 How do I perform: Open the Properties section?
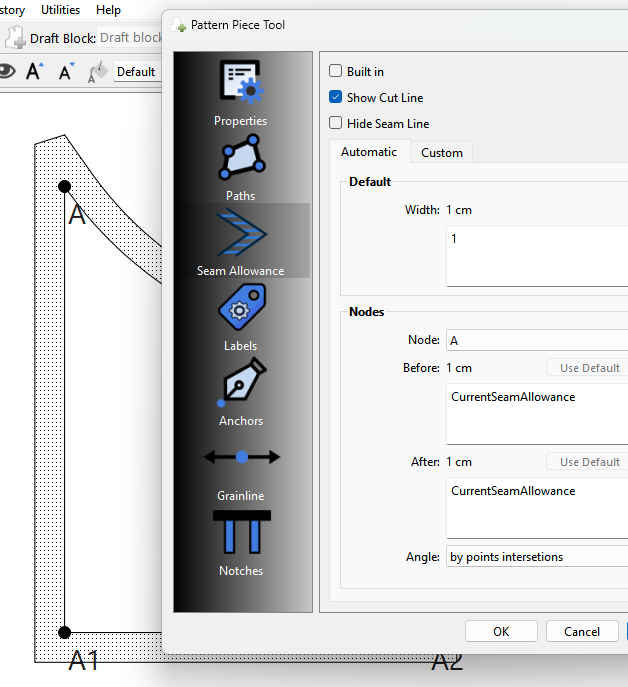(240, 92)
